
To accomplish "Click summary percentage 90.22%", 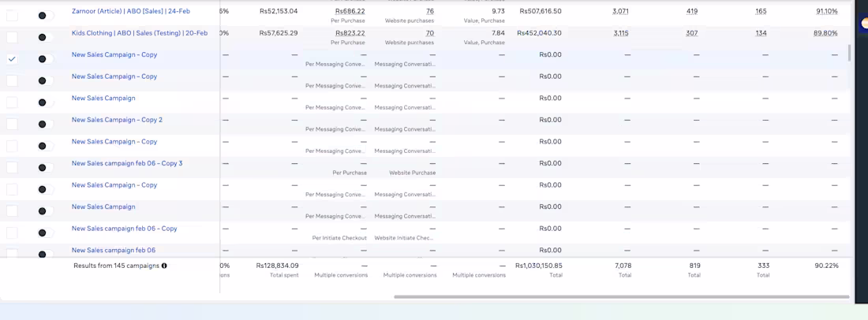I will [826, 266].
